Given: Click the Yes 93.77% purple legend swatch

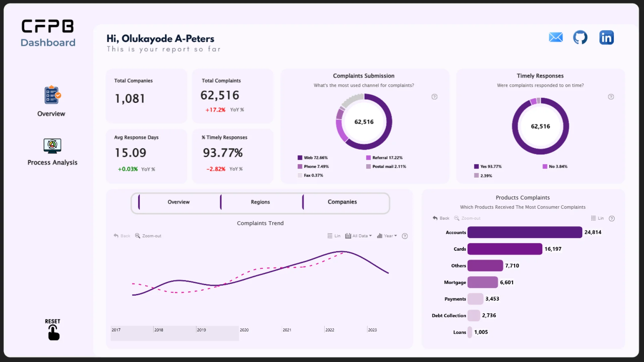Looking at the screenshot, I should pyautogui.click(x=476, y=167).
